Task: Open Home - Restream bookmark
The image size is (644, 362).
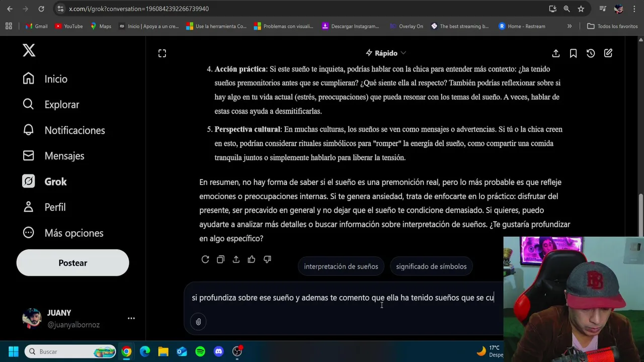Action: click(522, 26)
